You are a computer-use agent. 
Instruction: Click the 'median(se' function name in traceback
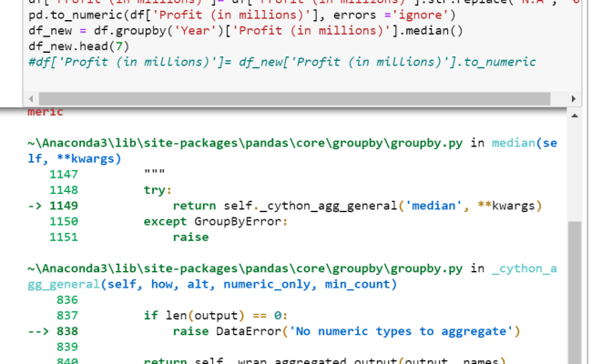click(x=524, y=143)
